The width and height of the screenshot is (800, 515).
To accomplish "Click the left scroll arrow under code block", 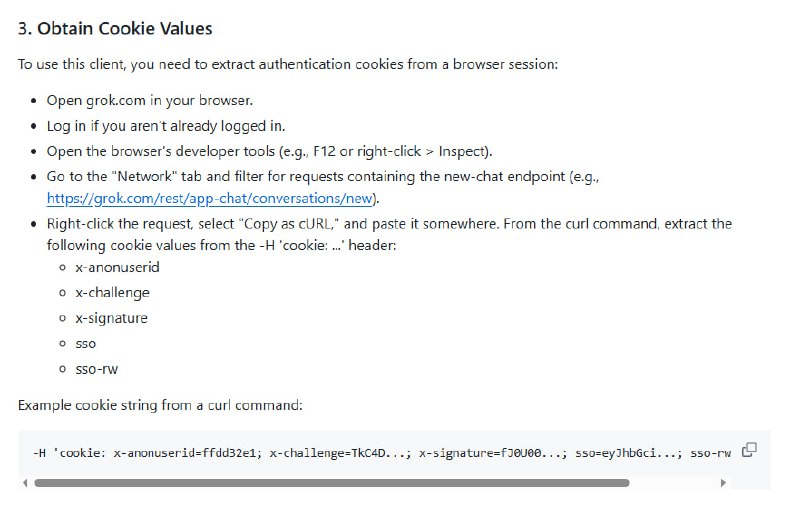I will pyautogui.click(x=25, y=483).
